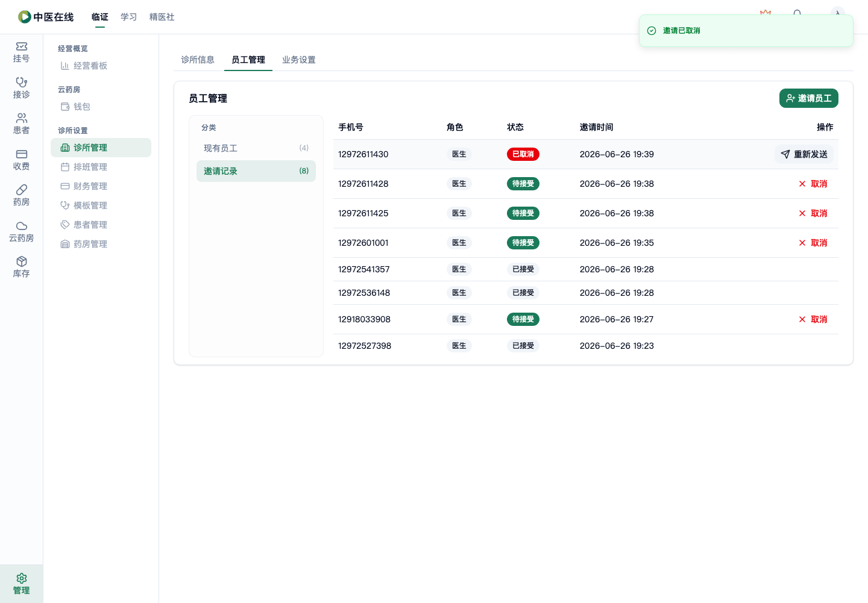The height and width of the screenshot is (603, 868).
Task: Click the success check icon in notification
Action: pos(652,31)
